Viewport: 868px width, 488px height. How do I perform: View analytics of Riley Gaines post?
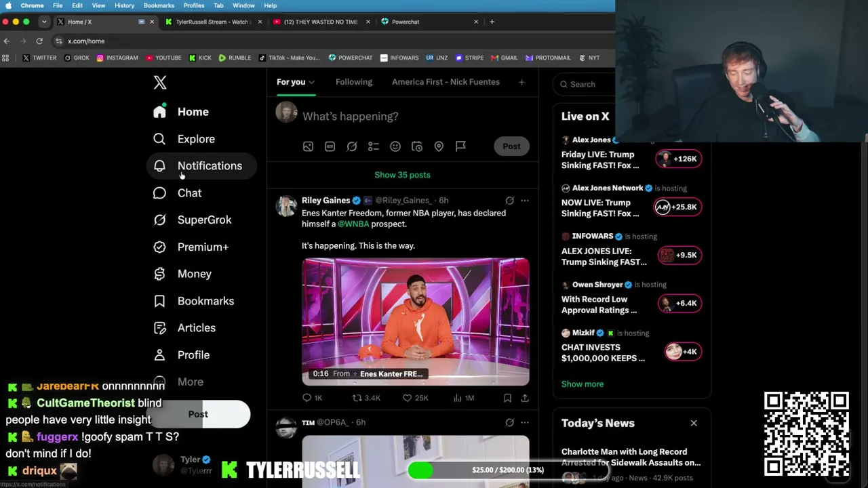463,398
